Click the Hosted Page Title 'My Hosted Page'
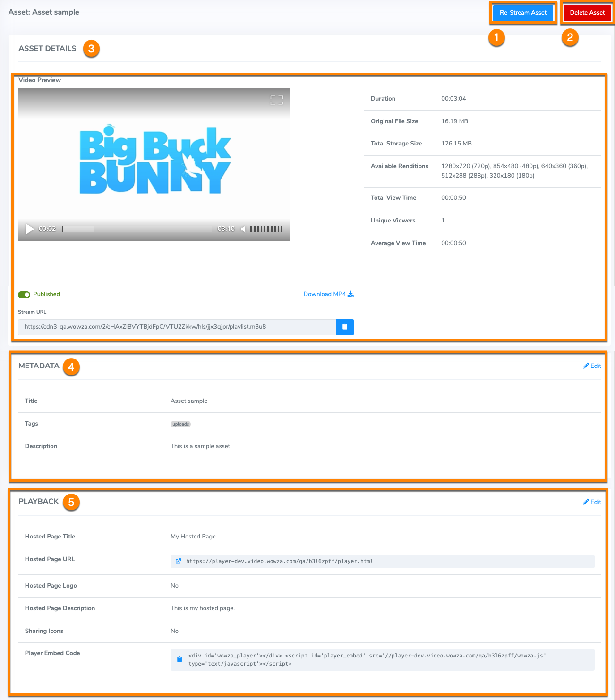615x700 pixels. tap(193, 537)
